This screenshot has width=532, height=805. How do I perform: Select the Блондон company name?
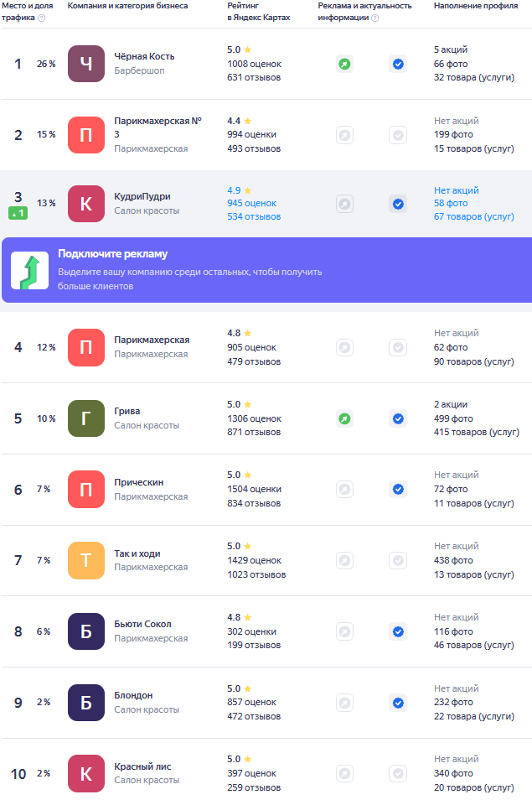click(133, 695)
